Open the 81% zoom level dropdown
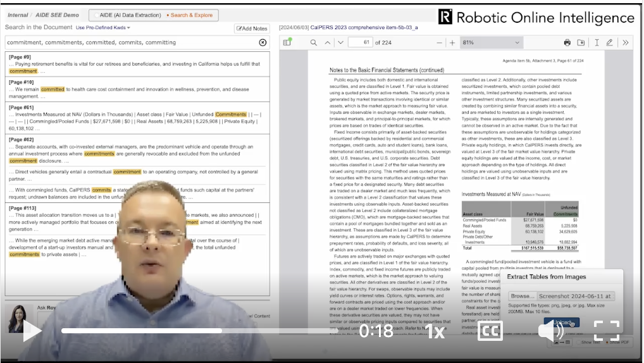 [490, 42]
